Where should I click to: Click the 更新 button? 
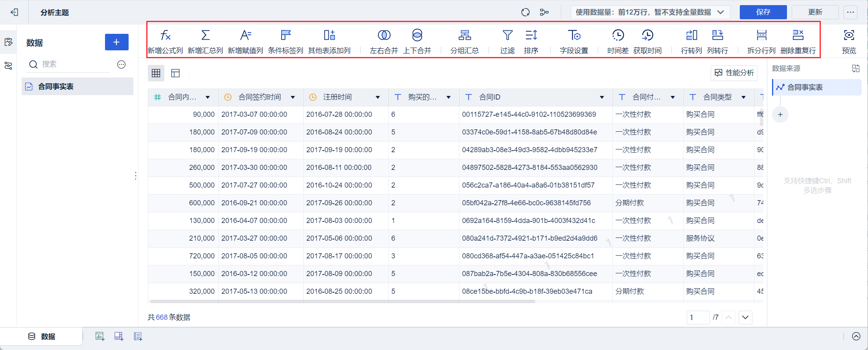point(815,12)
